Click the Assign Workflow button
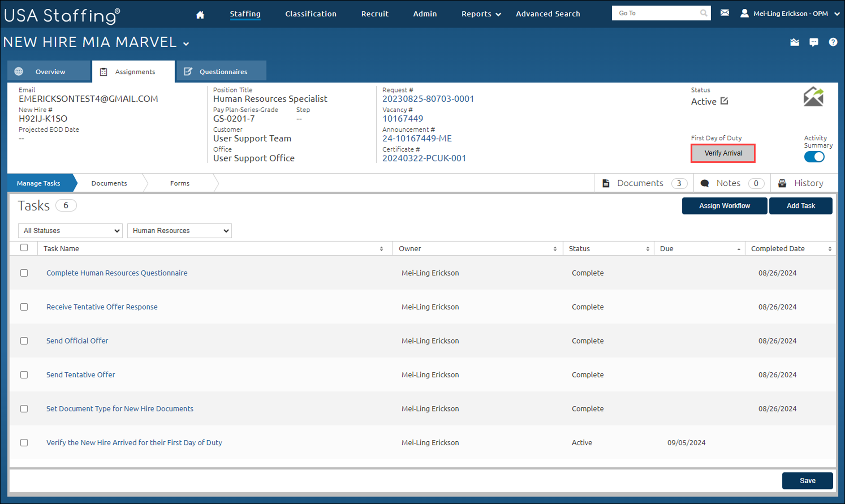This screenshot has width=845, height=504. point(724,206)
